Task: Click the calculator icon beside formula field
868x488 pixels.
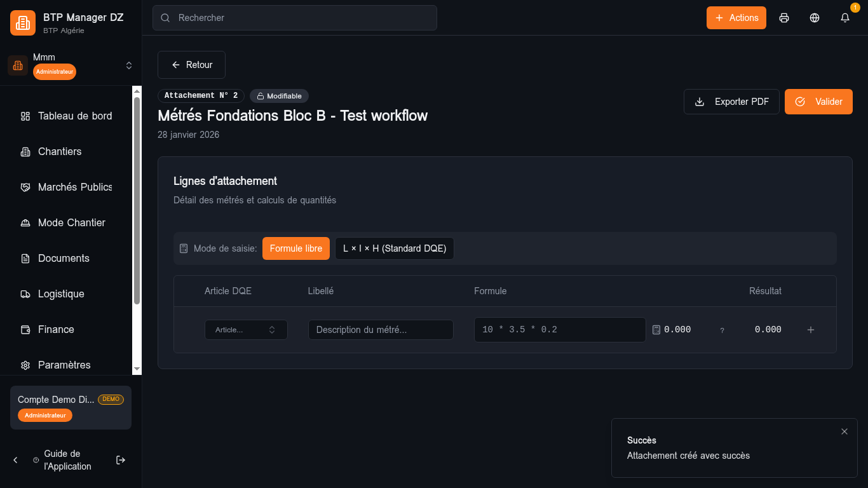Action: click(656, 330)
